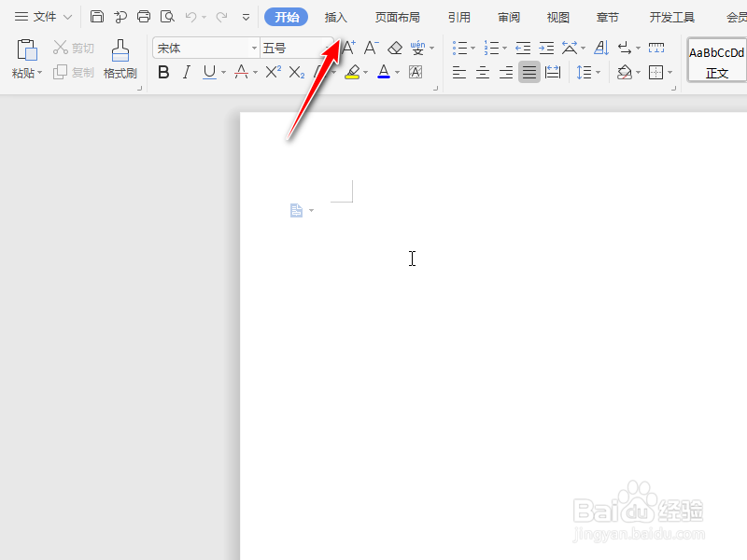Click the clear formatting eraser icon
The height and width of the screenshot is (560, 747).
(x=395, y=48)
